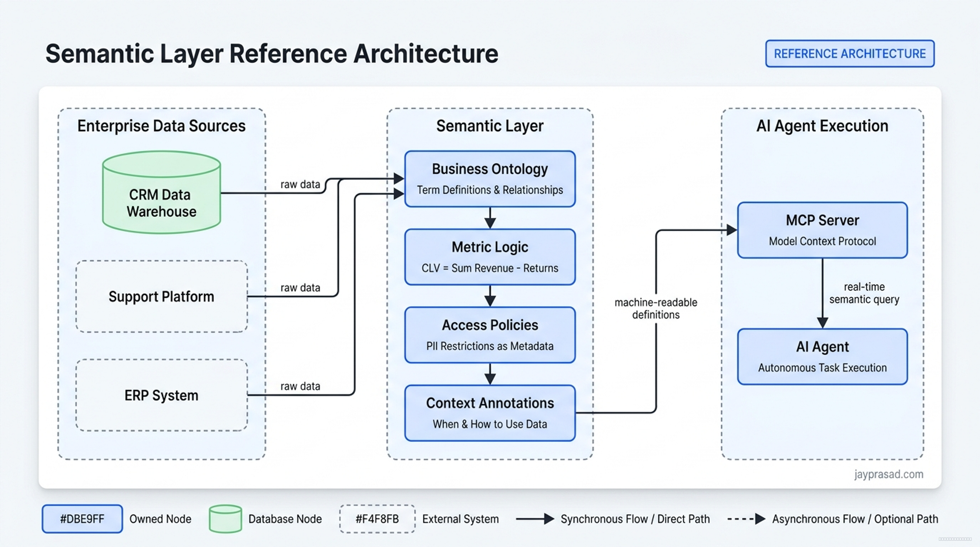Click the dashed arrow Asynchronous Flow legend icon
This screenshot has width=980, height=547.
[746, 519]
